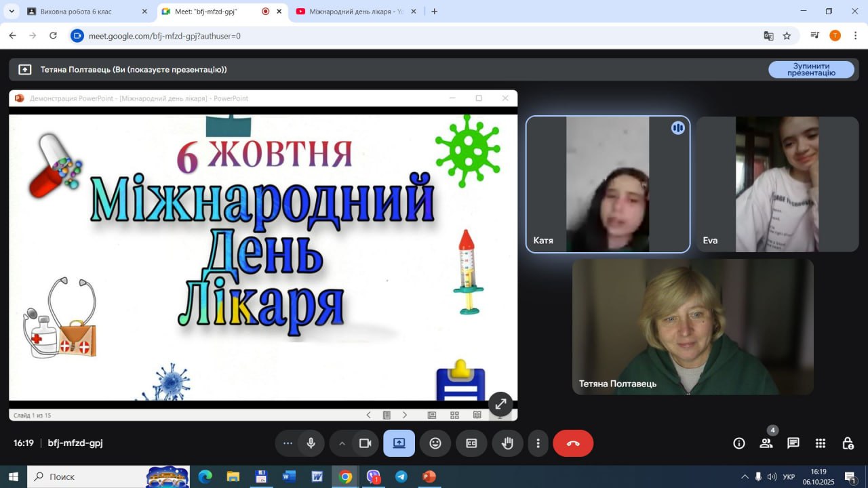Open the activities panel
This screenshot has width=868, height=488.
click(821, 443)
